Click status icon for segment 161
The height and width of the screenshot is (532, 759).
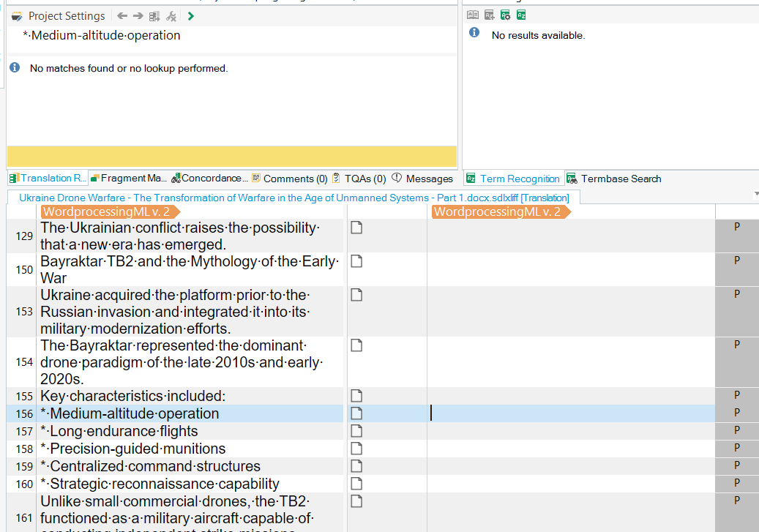coord(356,501)
